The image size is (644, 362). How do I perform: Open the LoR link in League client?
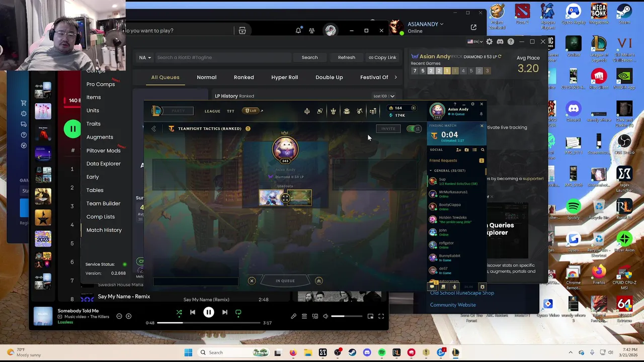[x=251, y=111]
